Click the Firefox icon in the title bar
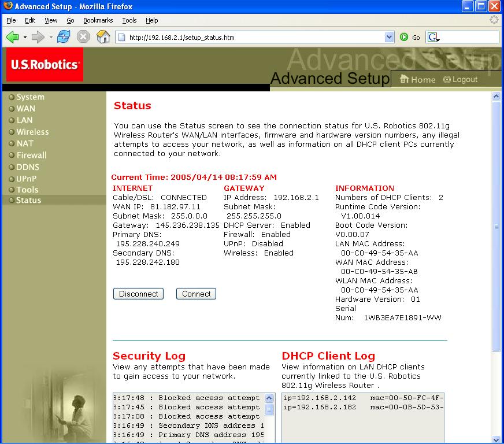 pos(8,6)
